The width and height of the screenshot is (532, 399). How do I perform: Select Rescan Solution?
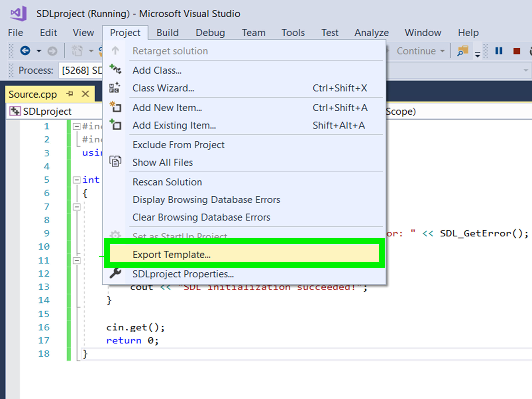pos(244,182)
